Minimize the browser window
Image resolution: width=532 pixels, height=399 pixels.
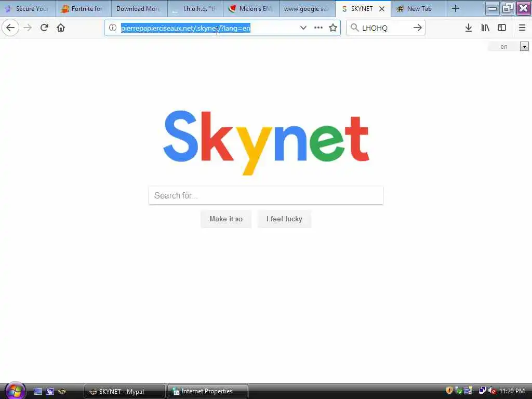pyautogui.click(x=492, y=8)
